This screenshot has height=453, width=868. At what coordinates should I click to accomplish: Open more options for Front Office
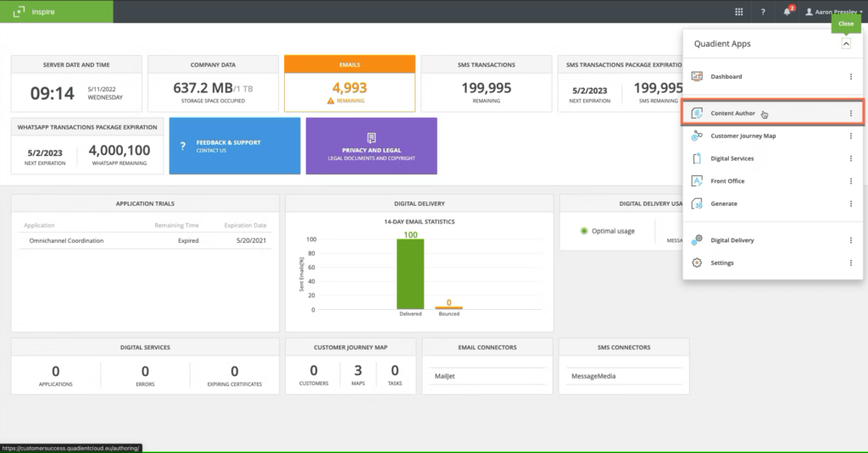point(851,181)
